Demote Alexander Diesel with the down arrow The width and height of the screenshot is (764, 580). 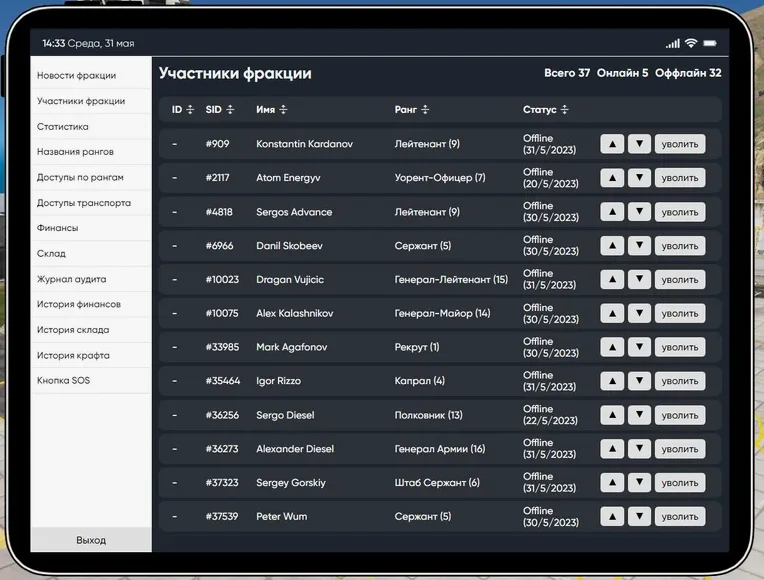point(639,448)
